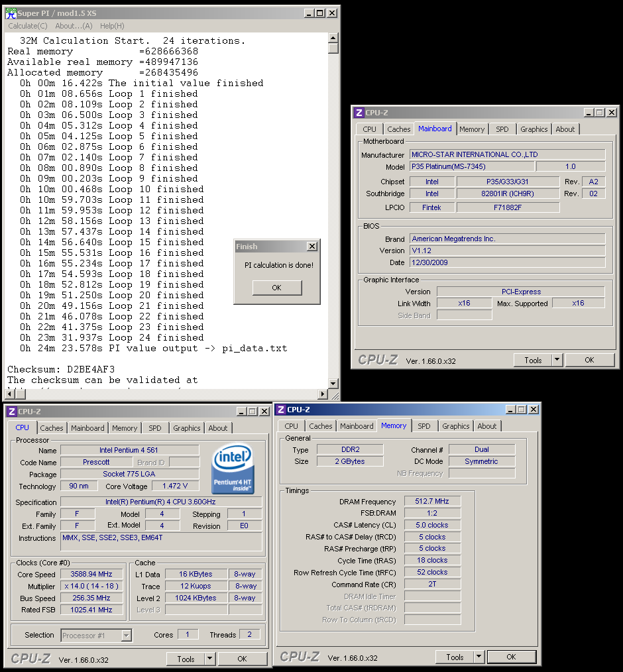Click the Core Voltage 1.472 V value

click(175, 486)
